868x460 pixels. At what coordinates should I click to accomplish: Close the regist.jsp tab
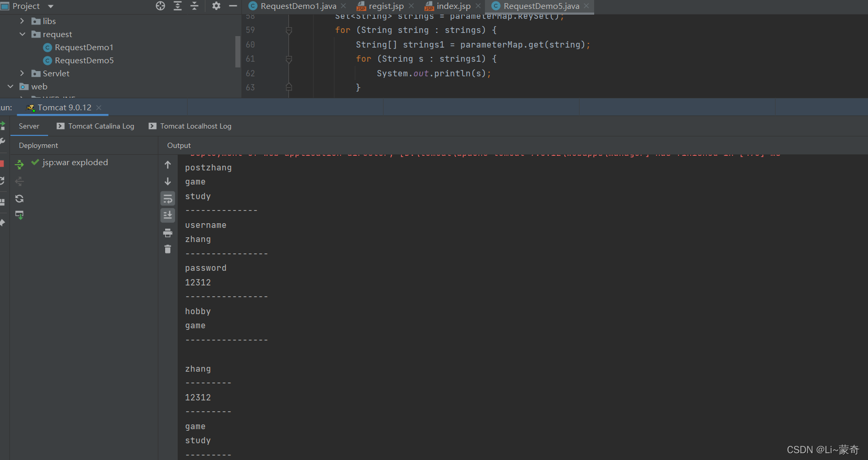point(411,6)
